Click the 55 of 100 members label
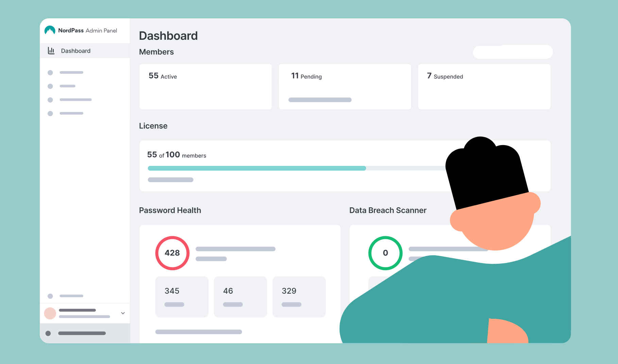Image resolution: width=618 pixels, height=364 pixels. coord(176,155)
